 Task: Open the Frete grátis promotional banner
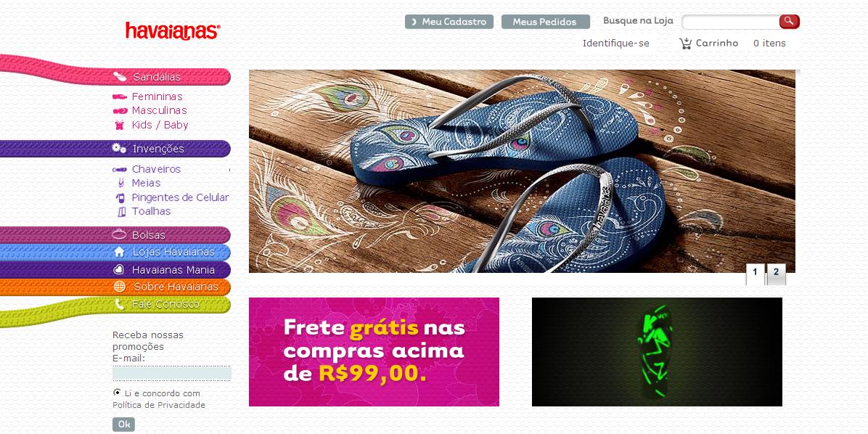(374, 352)
